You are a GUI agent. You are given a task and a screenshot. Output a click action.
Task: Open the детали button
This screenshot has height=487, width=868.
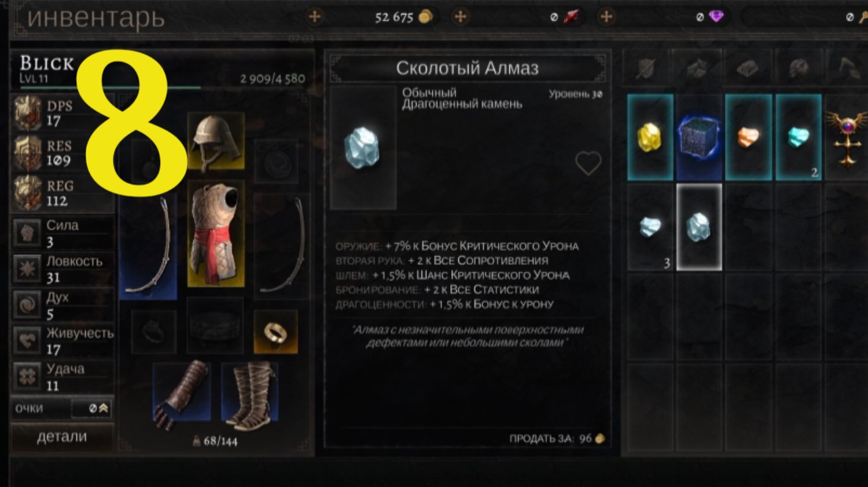coord(62,437)
